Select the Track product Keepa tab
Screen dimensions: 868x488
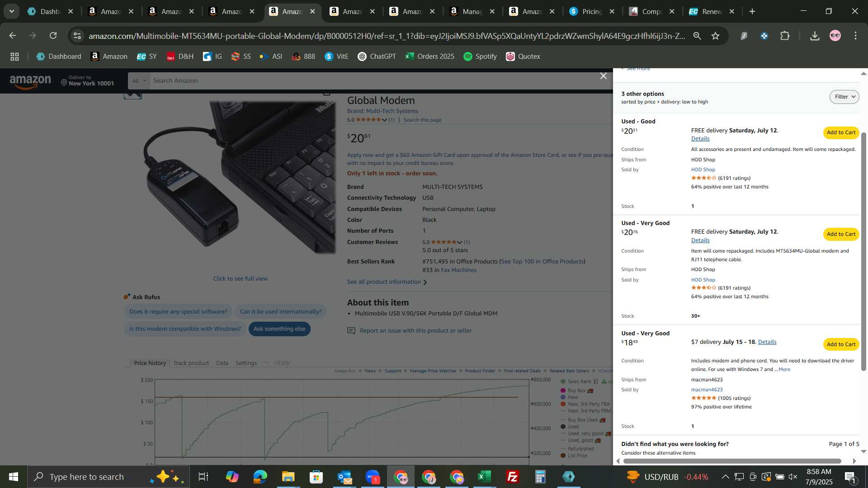pos(191,363)
